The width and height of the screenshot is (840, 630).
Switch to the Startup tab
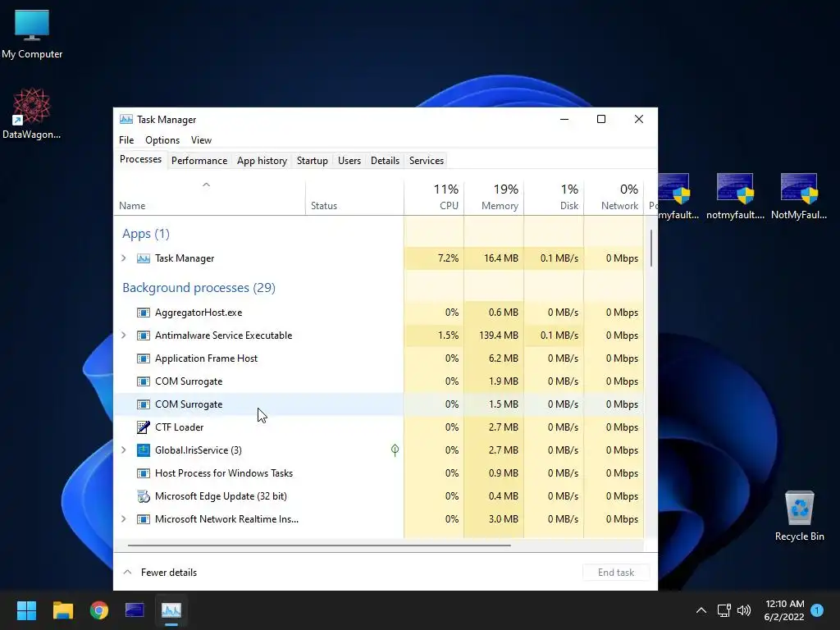(313, 161)
